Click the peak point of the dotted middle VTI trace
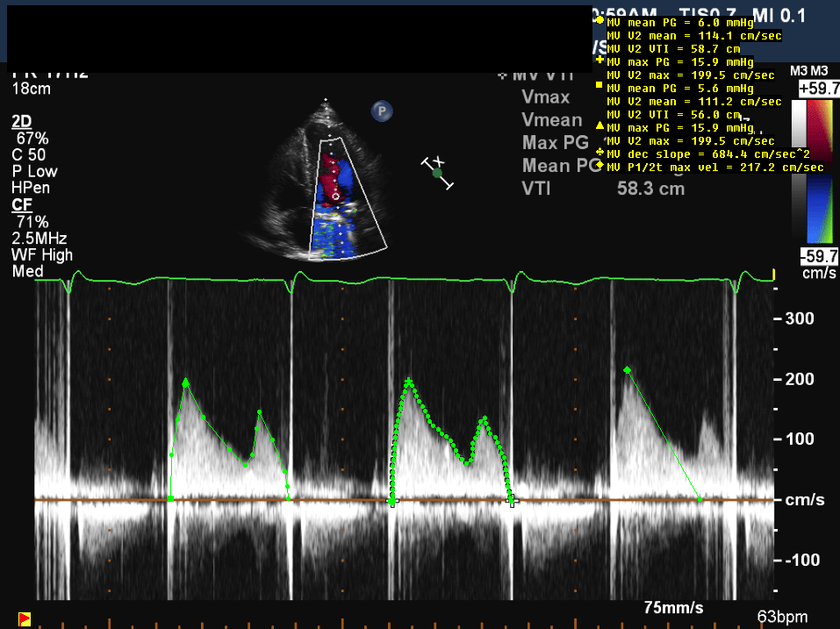840x629 pixels. pos(409,381)
